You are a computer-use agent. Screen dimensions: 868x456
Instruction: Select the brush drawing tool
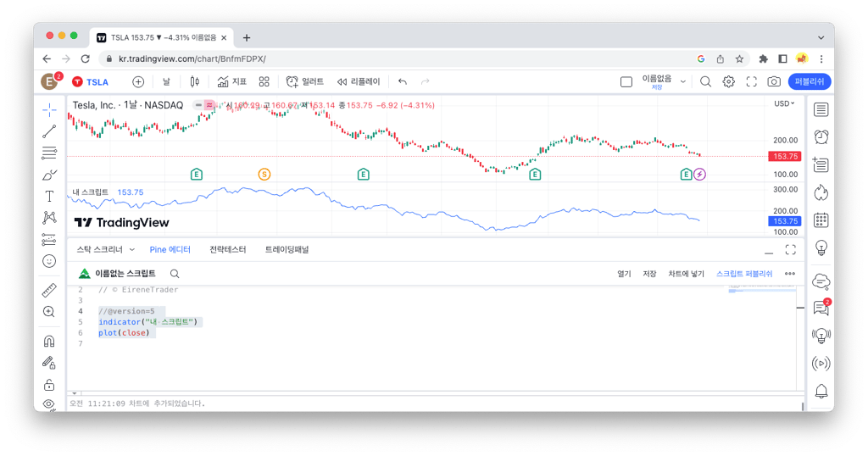click(x=49, y=175)
